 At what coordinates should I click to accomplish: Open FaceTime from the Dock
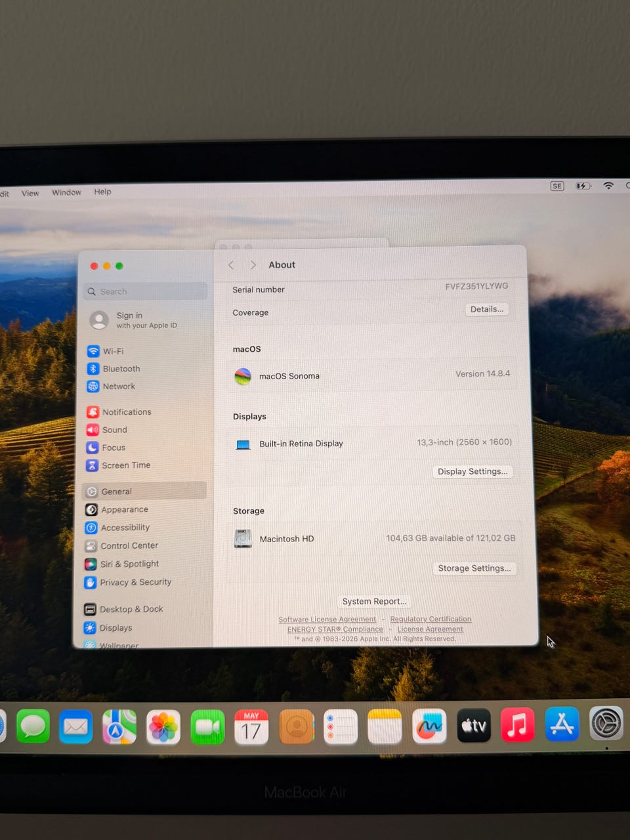[207, 727]
